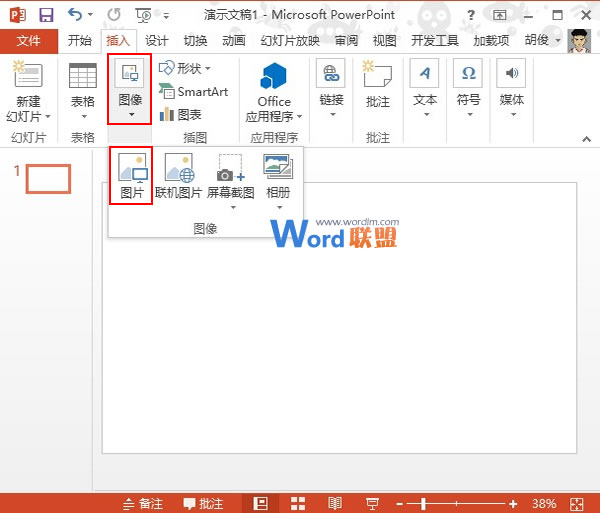The image size is (600, 513).
Task: Insert a 图表 chart
Action: pyautogui.click(x=181, y=114)
